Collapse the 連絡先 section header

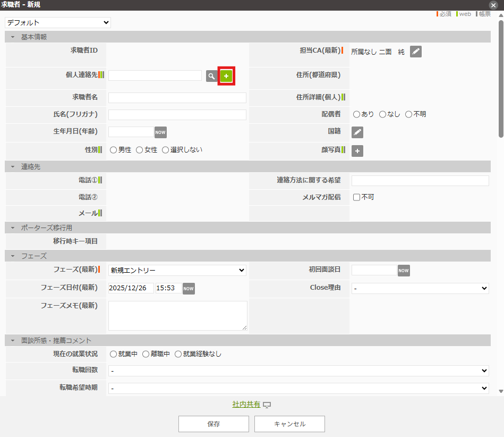coord(12,166)
